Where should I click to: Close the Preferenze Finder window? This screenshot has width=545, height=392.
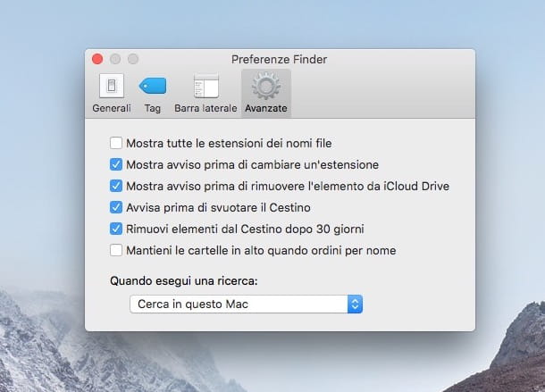click(97, 59)
